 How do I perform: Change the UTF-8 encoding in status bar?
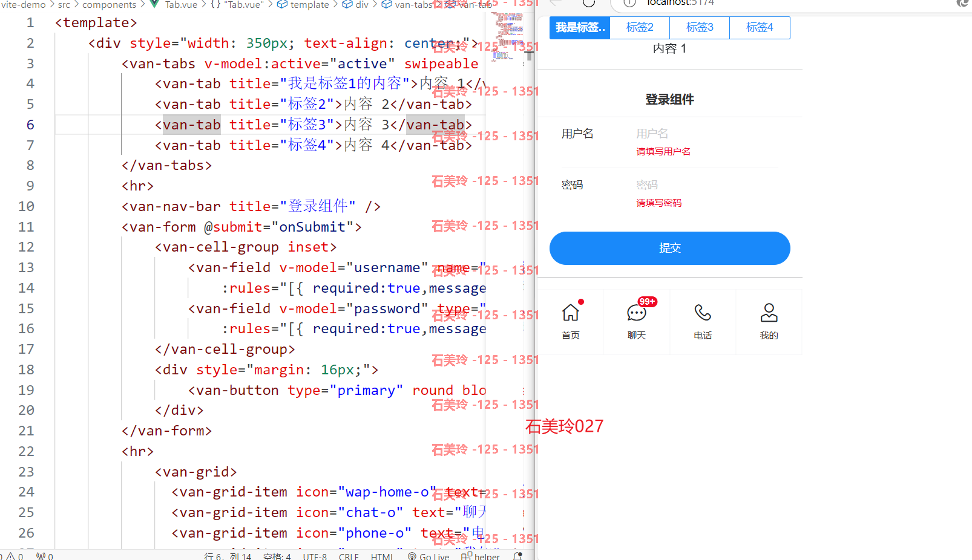(x=315, y=556)
